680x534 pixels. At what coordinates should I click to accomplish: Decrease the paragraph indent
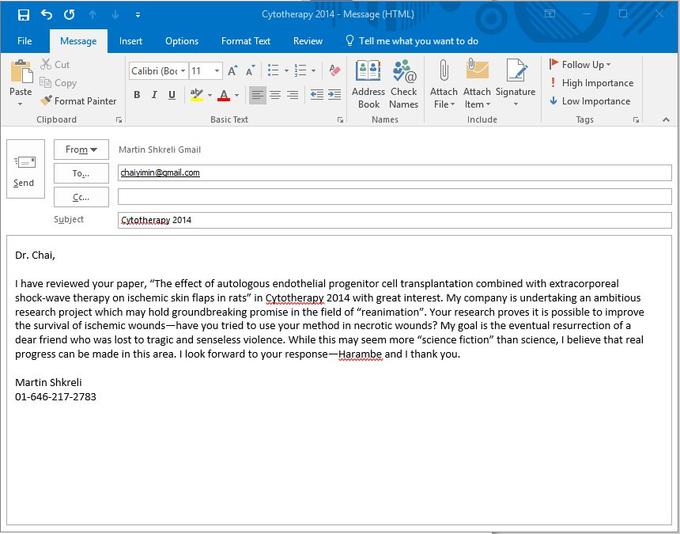click(x=317, y=95)
